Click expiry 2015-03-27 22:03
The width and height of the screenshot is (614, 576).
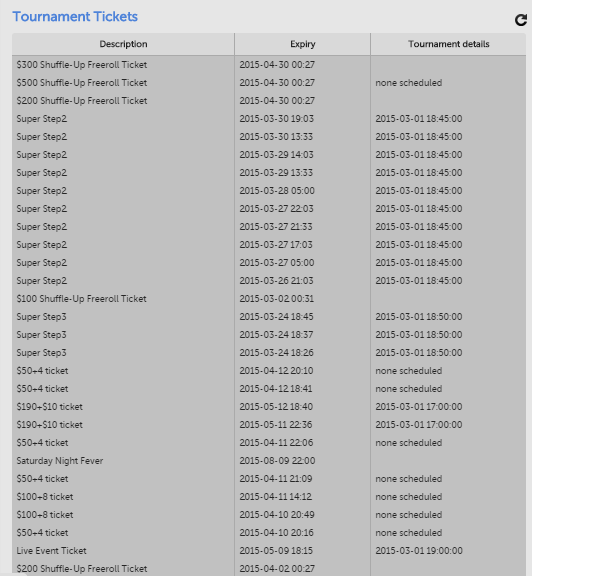(276, 209)
